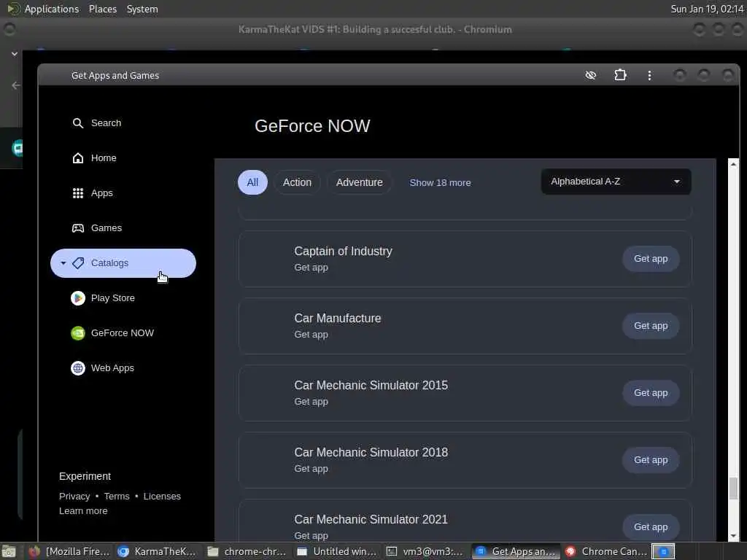This screenshot has height=560, width=747.
Task: Get app for Car Mechanic Simulator 2015
Action: pos(651,393)
